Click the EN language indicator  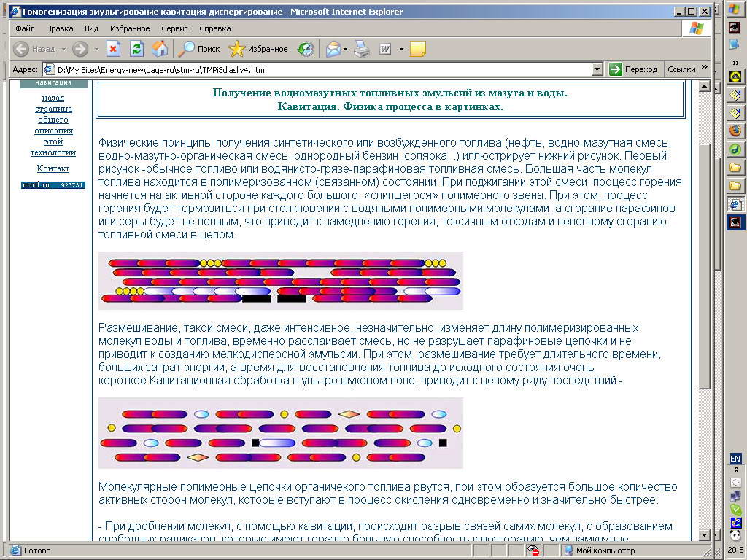pyautogui.click(x=735, y=459)
